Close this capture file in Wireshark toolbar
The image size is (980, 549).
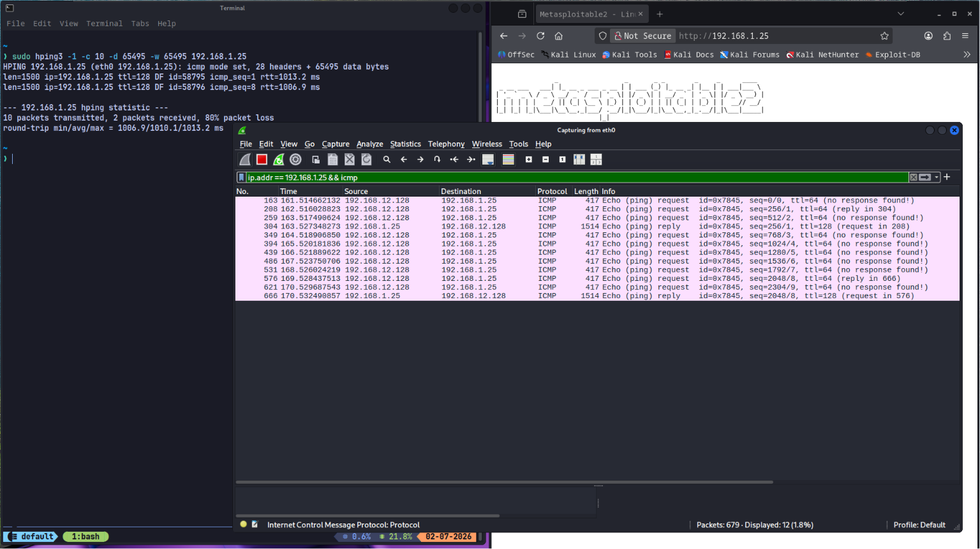pyautogui.click(x=350, y=160)
